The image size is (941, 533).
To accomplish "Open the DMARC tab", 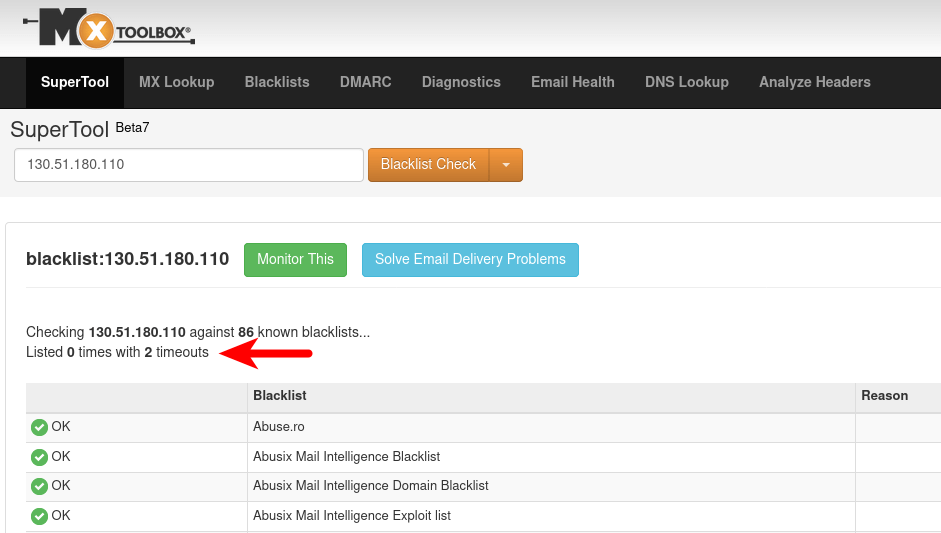I will pos(366,82).
